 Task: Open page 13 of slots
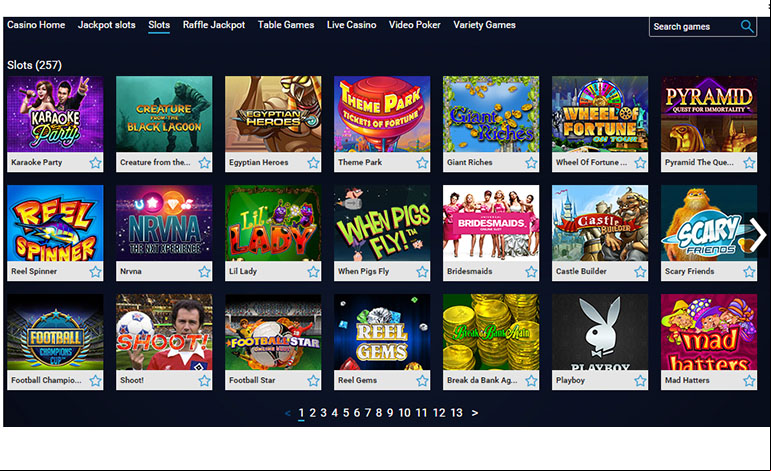[x=456, y=413]
